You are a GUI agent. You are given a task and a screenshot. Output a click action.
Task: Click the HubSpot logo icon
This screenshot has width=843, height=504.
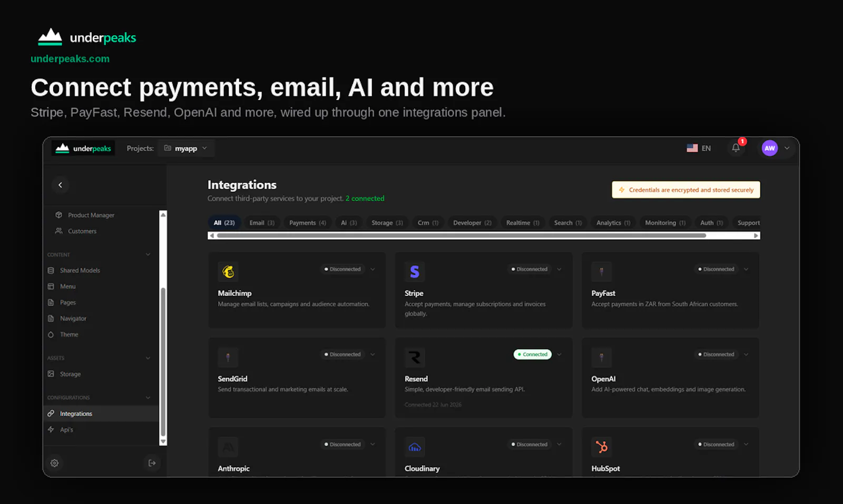(x=601, y=447)
